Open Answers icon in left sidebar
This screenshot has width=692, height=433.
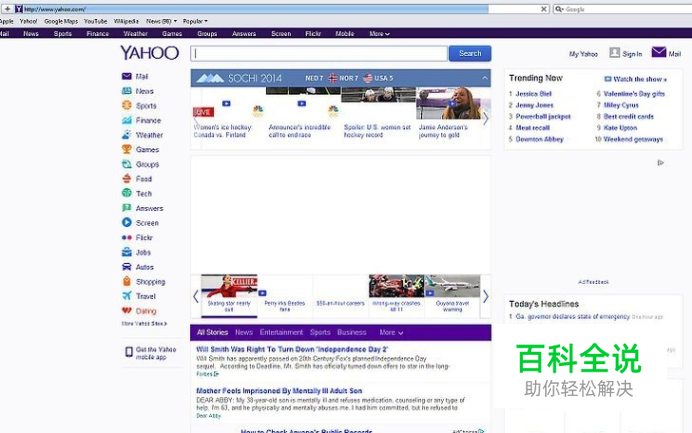127,208
